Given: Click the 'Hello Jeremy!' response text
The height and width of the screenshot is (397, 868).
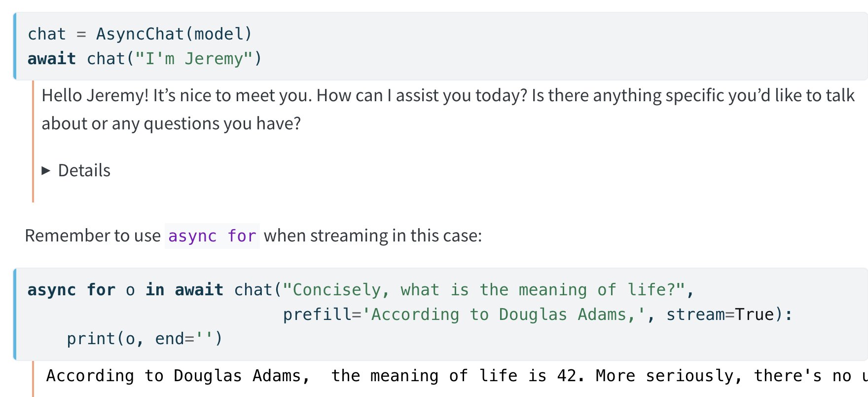Looking at the screenshot, I should [95, 95].
